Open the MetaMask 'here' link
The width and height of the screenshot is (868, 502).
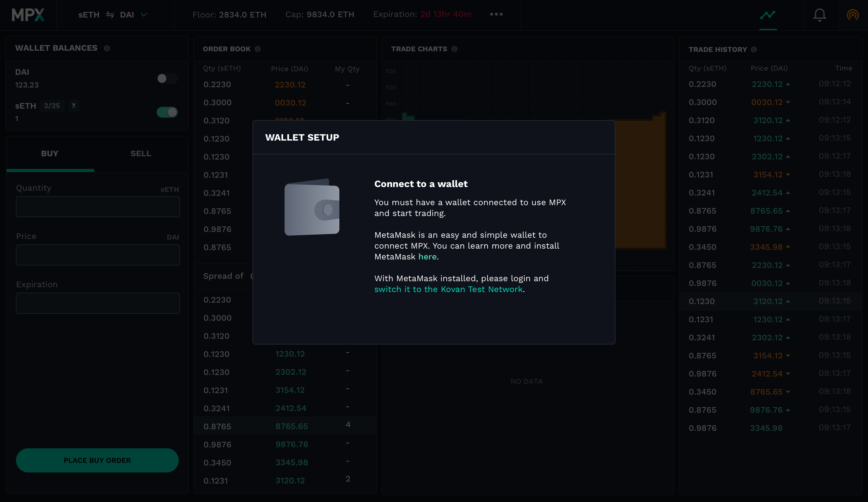click(427, 256)
